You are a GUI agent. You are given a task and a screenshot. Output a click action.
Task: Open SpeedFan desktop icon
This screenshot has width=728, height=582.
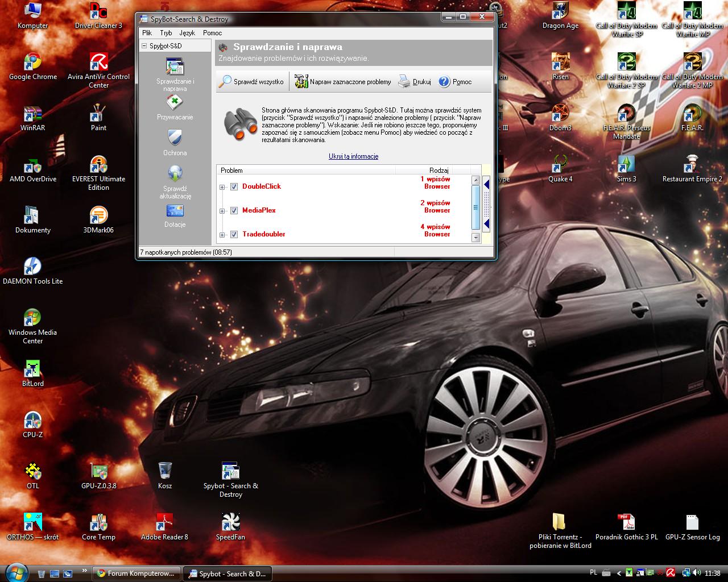click(230, 527)
